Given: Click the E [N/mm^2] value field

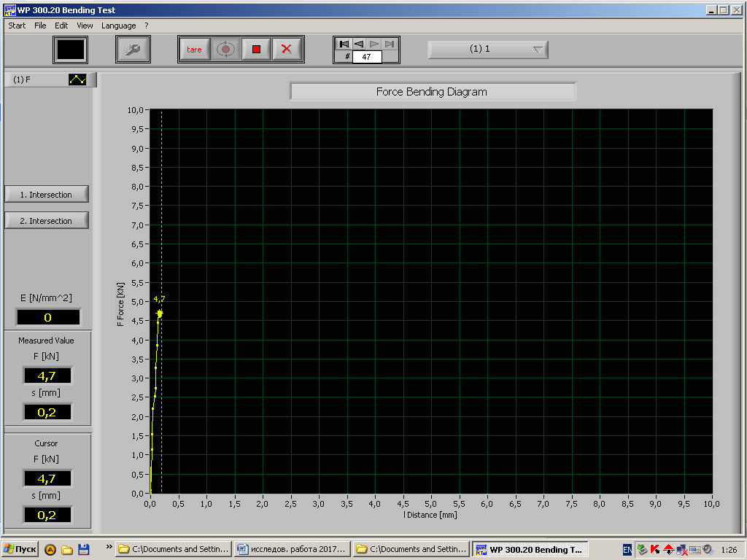Looking at the screenshot, I should 48,317.
